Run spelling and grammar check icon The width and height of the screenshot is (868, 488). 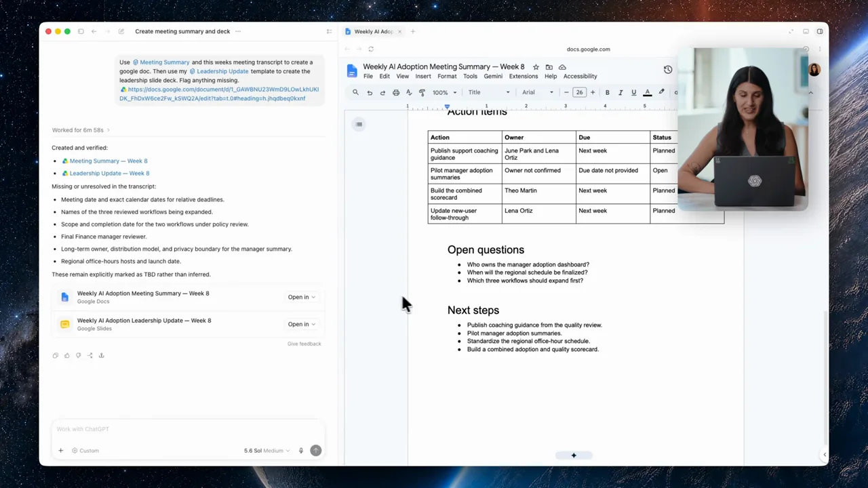[409, 93]
